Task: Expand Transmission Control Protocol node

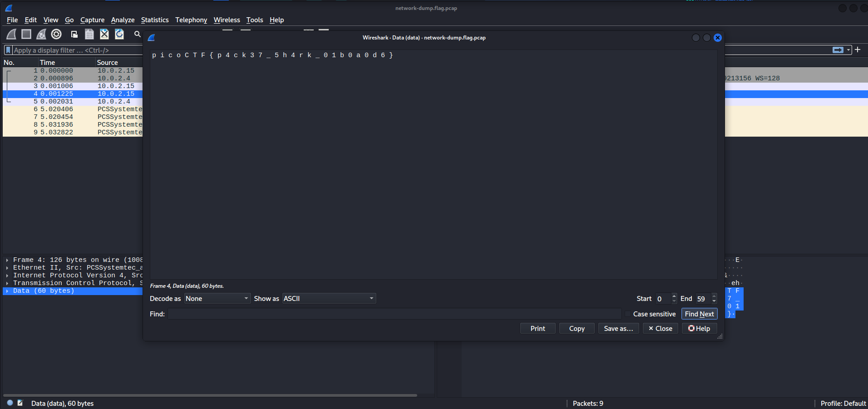Action: click(7, 283)
